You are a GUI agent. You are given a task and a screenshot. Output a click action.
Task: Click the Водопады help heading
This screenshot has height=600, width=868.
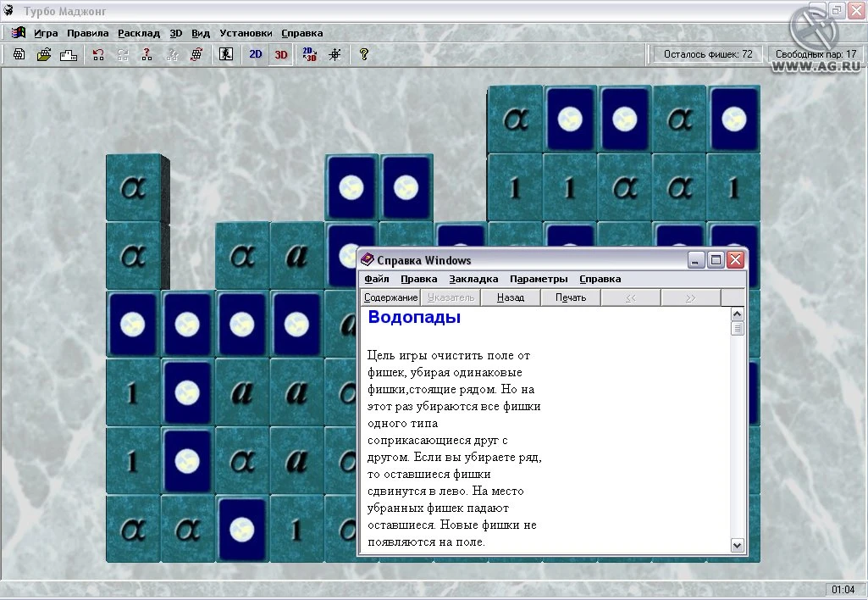(x=414, y=318)
